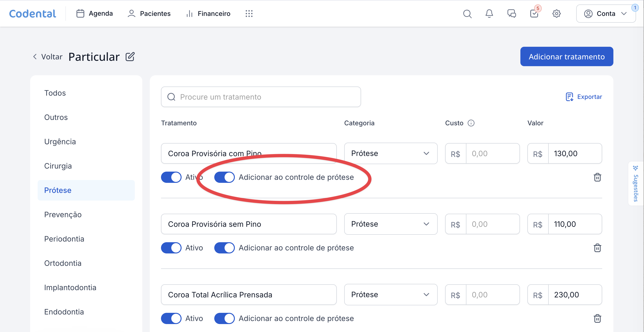
Task: Toggle Ativo for Coroa Provisória sem Pino
Action: pos(171,248)
